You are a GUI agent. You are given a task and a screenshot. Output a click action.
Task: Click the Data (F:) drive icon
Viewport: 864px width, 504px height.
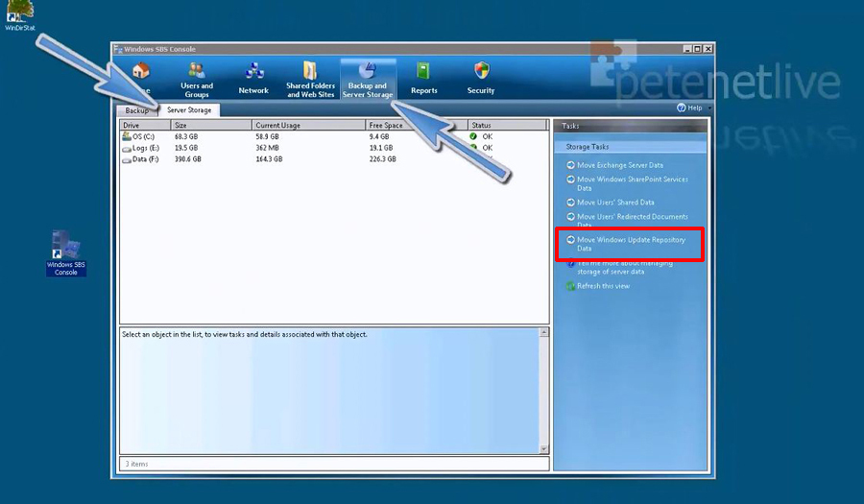pyautogui.click(x=126, y=159)
